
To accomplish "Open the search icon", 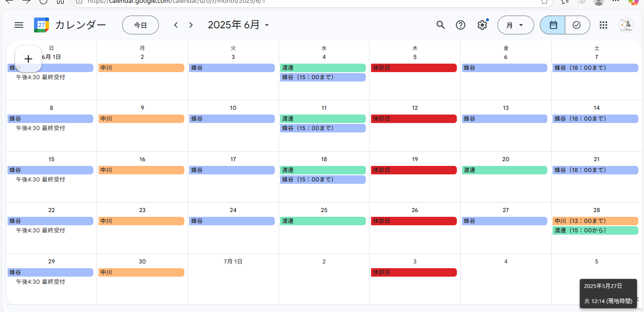I will (x=441, y=25).
